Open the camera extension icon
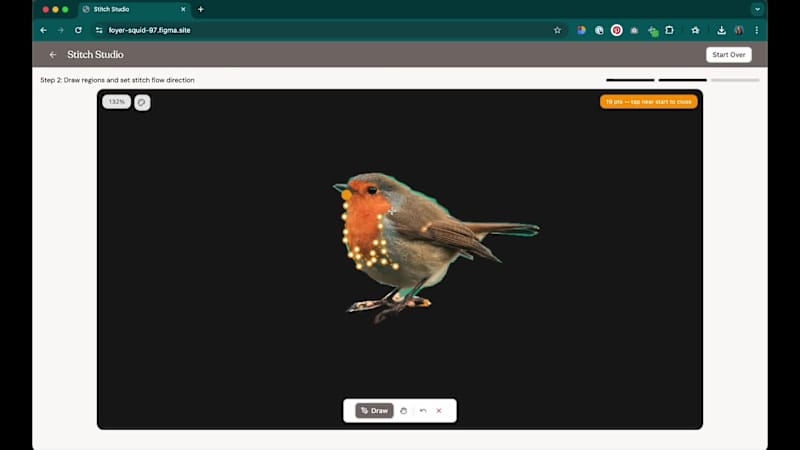Screen dimensions: 800x450 [634, 31]
